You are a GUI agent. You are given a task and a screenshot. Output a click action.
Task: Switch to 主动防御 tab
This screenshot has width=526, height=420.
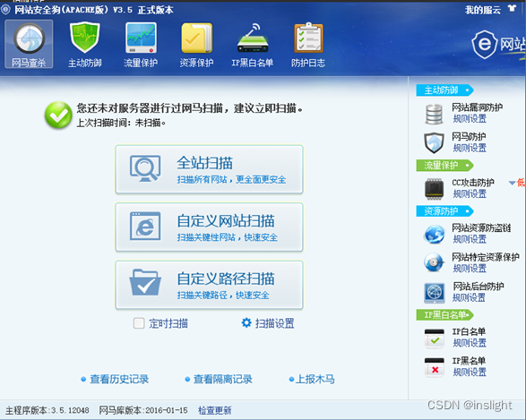click(84, 44)
